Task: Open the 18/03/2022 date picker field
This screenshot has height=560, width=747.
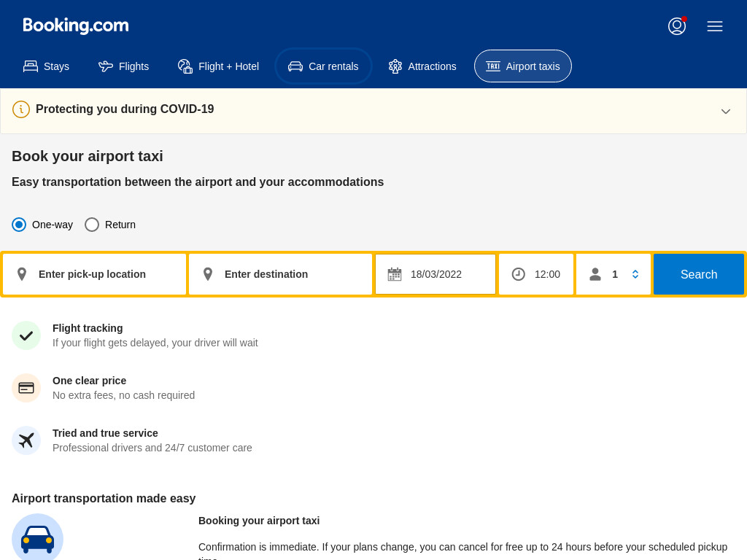Action: tap(436, 274)
